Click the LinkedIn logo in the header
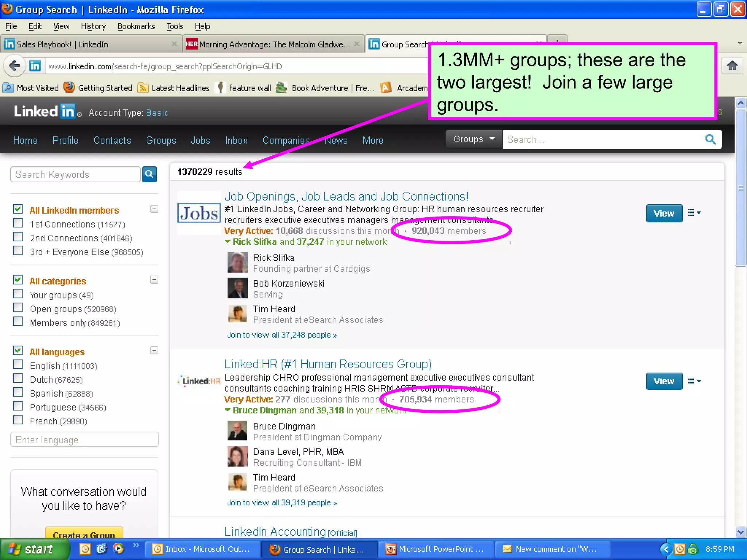Screen dimensions: 747x560 (44, 111)
